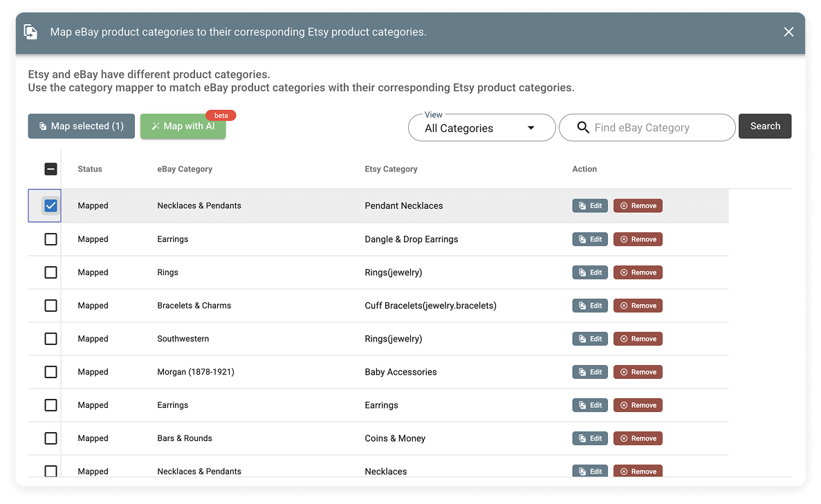Click the eBay Category column header

coord(185,169)
